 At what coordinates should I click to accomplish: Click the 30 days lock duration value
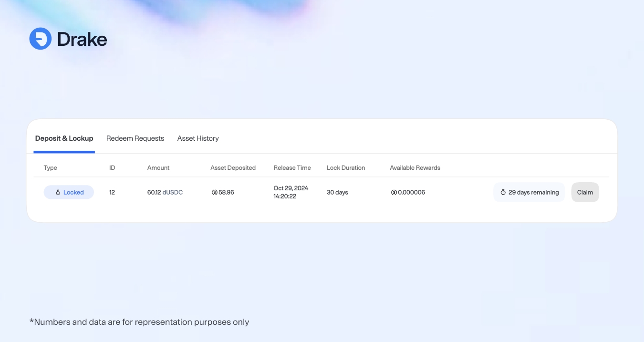(337, 192)
